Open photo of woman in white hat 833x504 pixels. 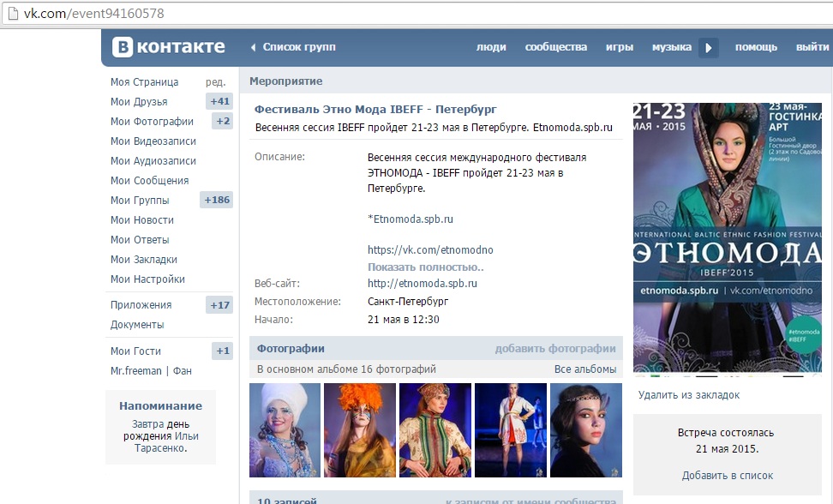pos(285,430)
